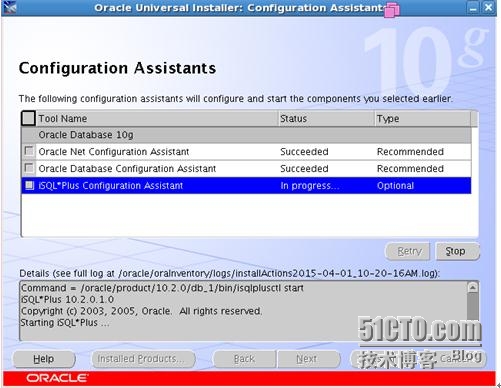Click the Retry button
This screenshot has height=388, width=501.
pos(408,251)
